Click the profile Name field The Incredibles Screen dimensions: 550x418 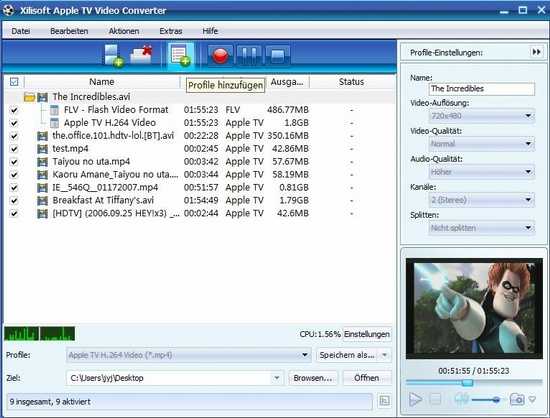pyautogui.click(x=482, y=89)
